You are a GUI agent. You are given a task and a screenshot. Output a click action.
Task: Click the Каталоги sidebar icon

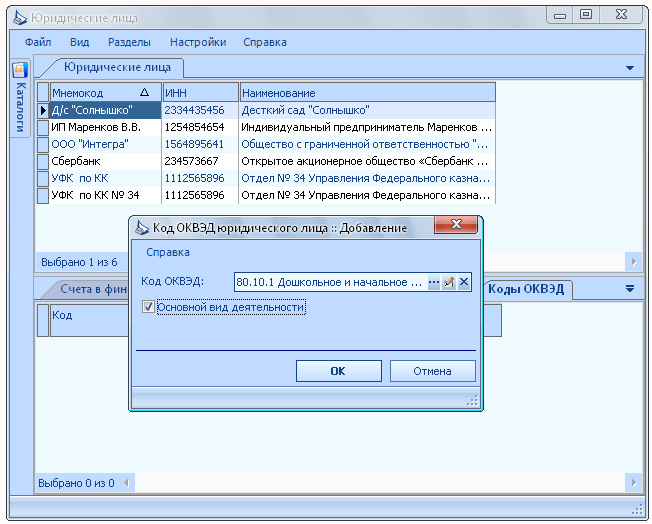click(20, 70)
